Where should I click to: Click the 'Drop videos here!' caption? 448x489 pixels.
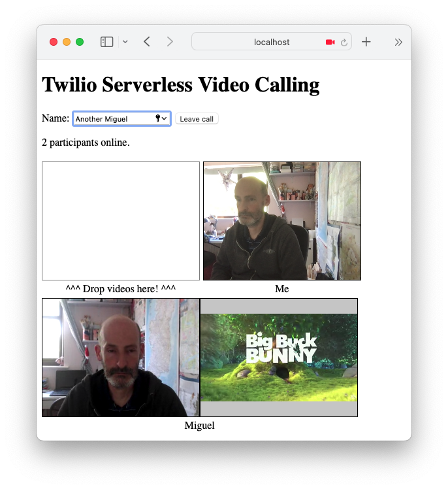[x=121, y=289]
